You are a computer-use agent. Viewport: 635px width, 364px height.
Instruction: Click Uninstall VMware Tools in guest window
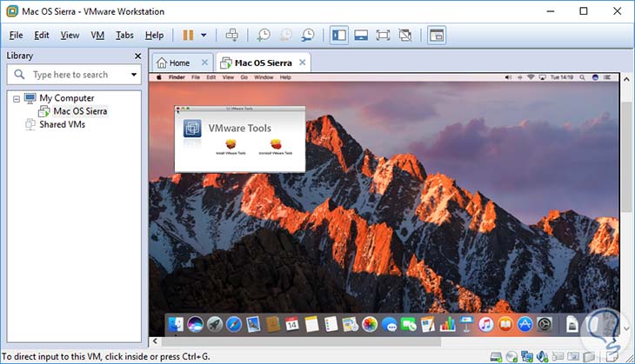point(276,147)
